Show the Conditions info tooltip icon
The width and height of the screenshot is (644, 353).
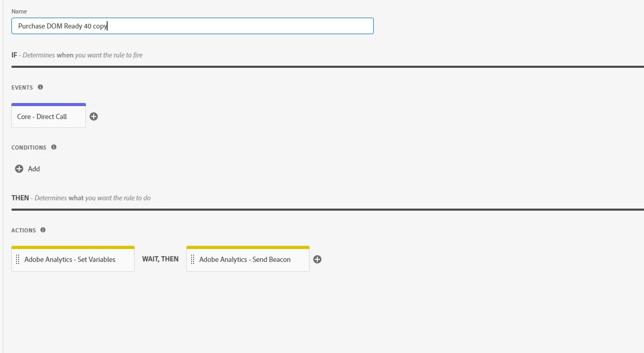[x=54, y=147]
